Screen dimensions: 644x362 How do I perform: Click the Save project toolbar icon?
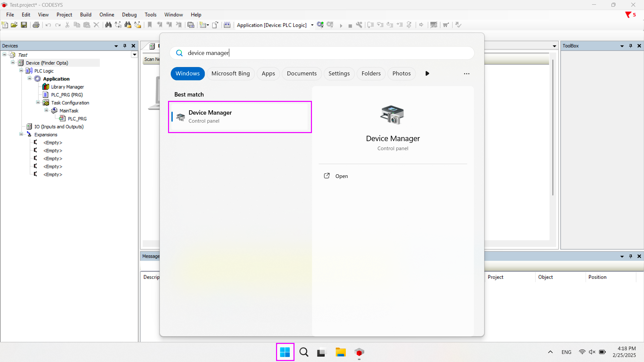coord(24,25)
